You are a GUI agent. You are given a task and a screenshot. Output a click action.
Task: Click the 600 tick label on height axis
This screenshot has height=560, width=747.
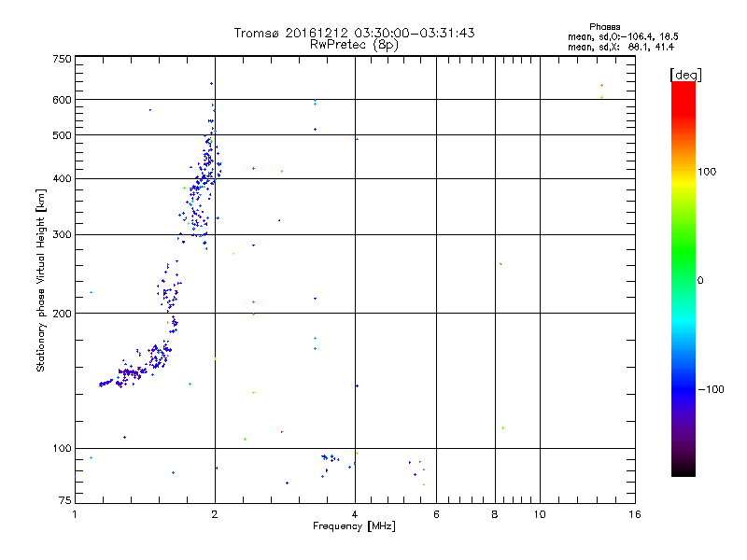62,100
